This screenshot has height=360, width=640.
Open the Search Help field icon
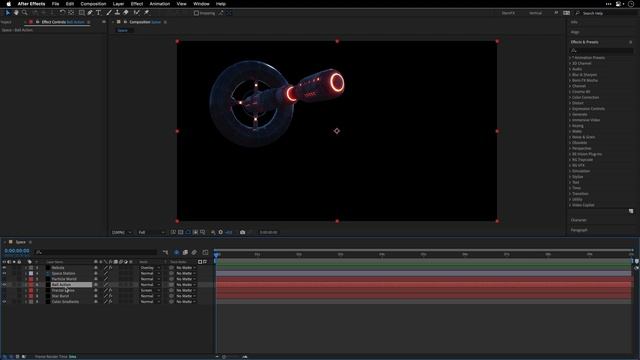578,13
